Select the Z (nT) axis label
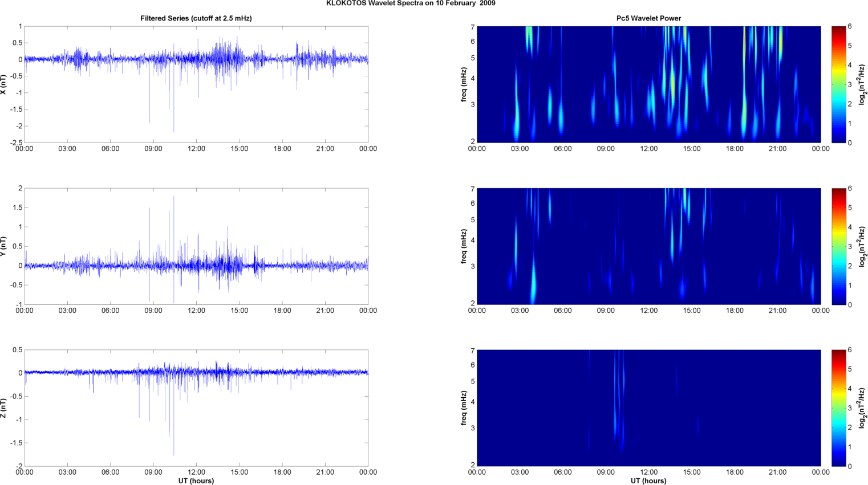The width and height of the screenshot is (868, 485). [4, 408]
